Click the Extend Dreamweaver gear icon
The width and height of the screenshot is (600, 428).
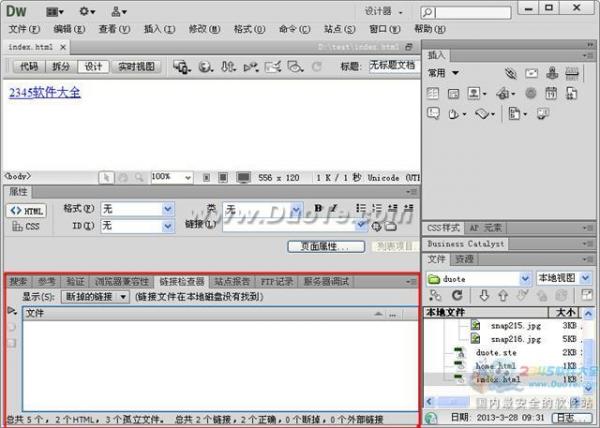tap(87, 11)
